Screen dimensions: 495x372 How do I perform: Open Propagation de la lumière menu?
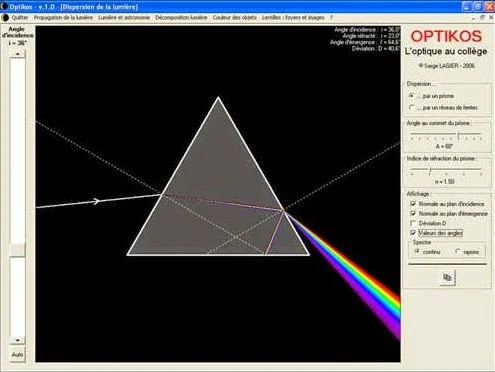click(63, 17)
